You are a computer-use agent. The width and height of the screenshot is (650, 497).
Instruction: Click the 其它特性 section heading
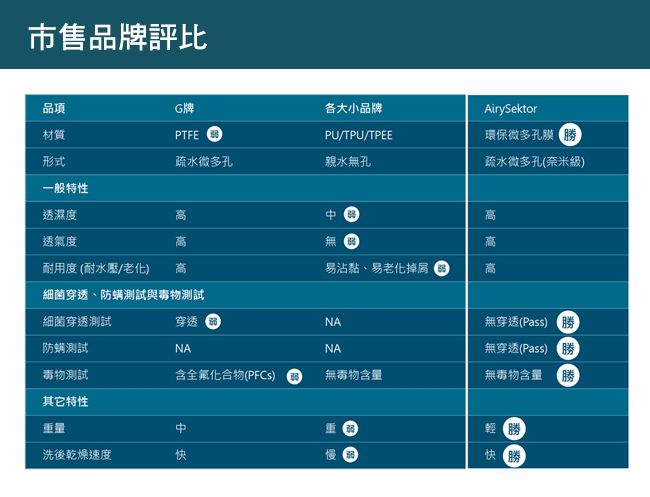click(x=65, y=402)
